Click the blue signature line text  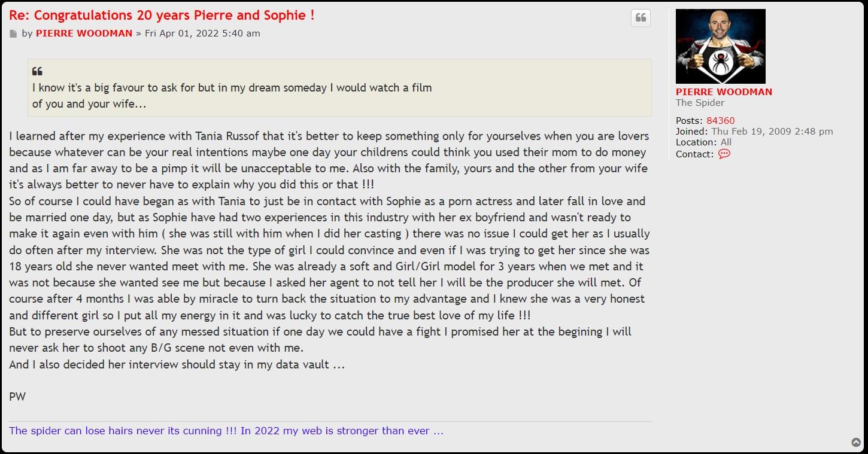(226, 431)
